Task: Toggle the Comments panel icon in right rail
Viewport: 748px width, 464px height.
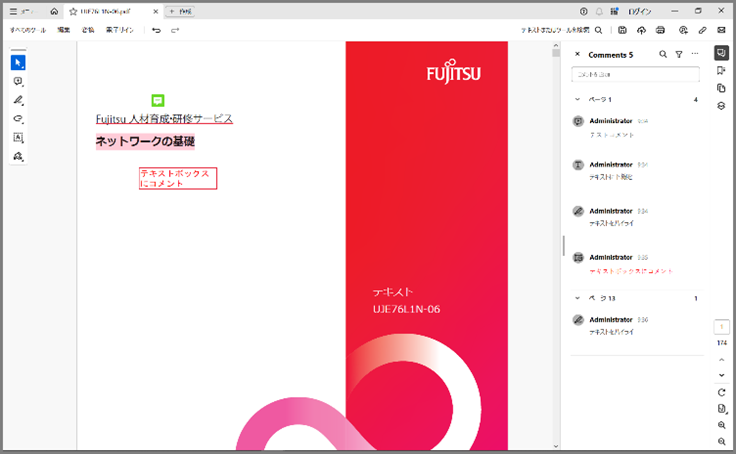Action: [721, 53]
